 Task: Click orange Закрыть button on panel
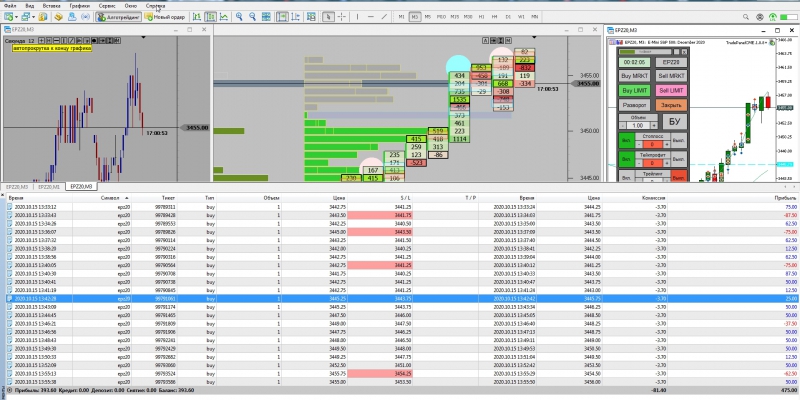pyautogui.click(x=670, y=105)
